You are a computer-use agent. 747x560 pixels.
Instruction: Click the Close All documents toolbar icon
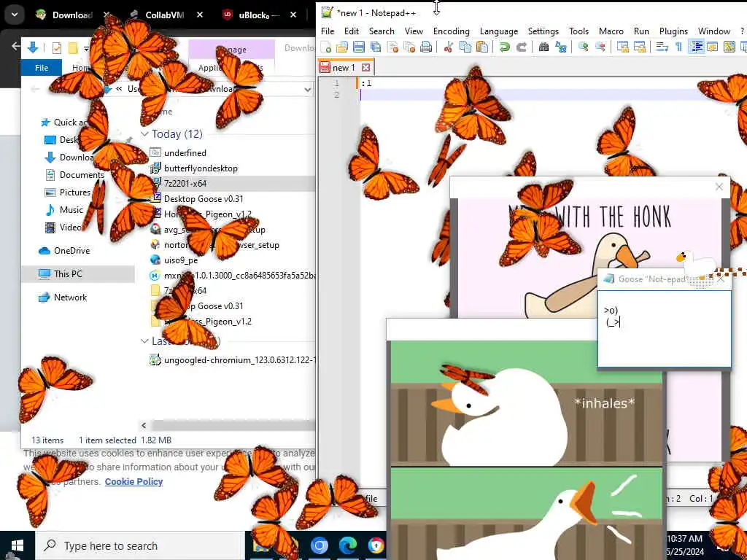click(409, 47)
